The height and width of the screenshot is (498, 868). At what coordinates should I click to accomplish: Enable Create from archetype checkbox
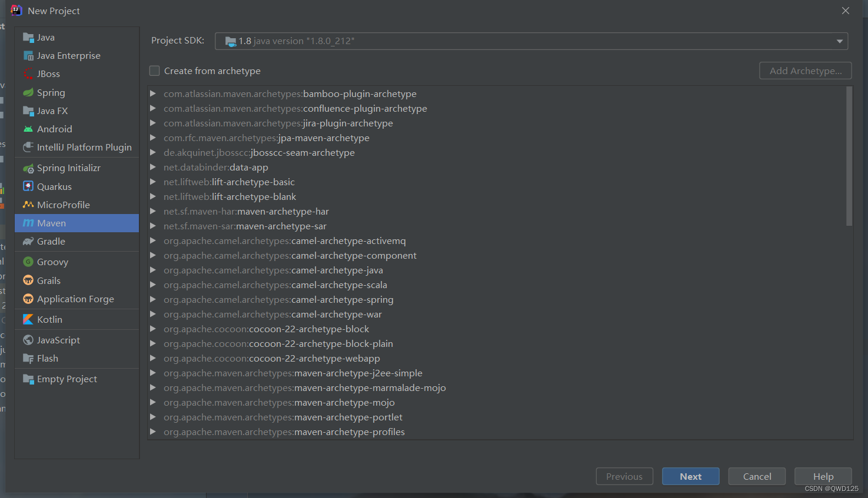pyautogui.click(x=155, y=71)
